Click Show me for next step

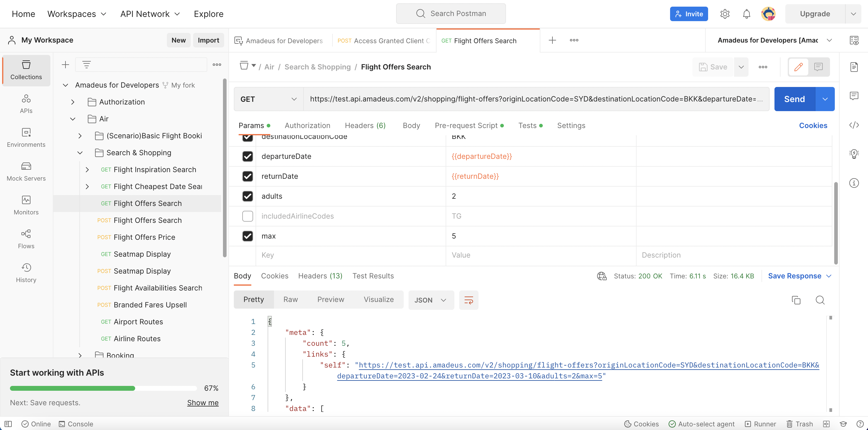pyautogui.click(x=203, y=403)
